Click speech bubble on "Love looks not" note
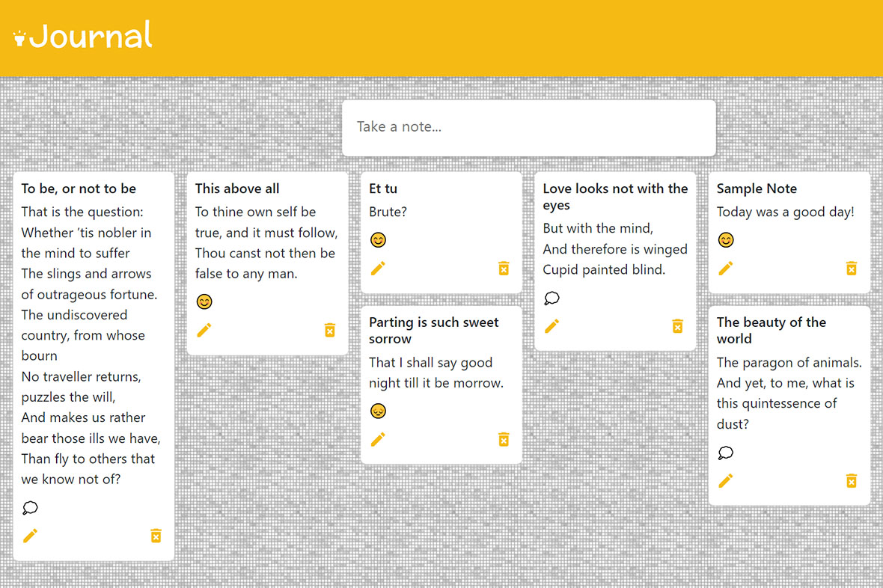Screen dimensions: 883x588 click(552, 298)
